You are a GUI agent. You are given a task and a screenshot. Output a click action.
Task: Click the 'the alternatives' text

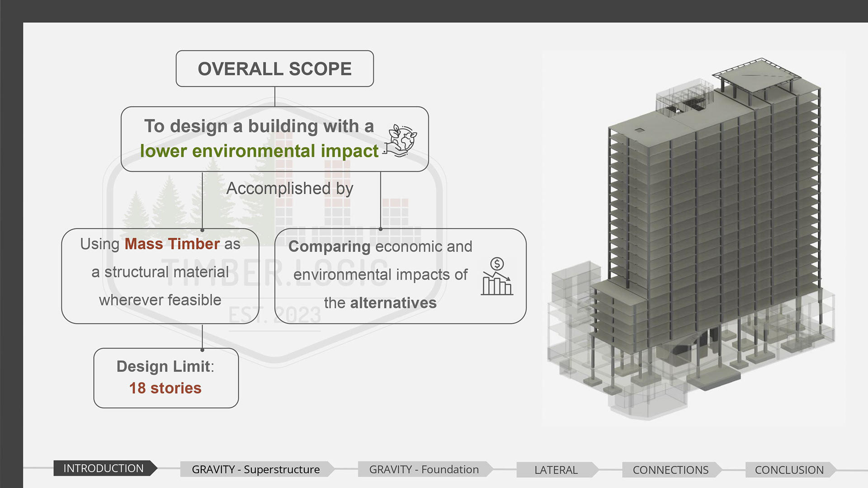(x=380, y=303)
